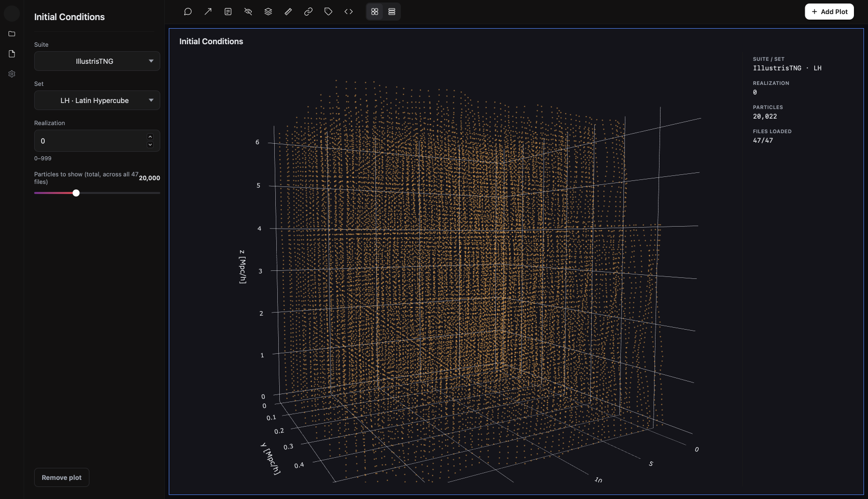Click the REALIZATION label in info panel
Screen dimensions: 868x499
pyautogui.click(x=771, y=83)
